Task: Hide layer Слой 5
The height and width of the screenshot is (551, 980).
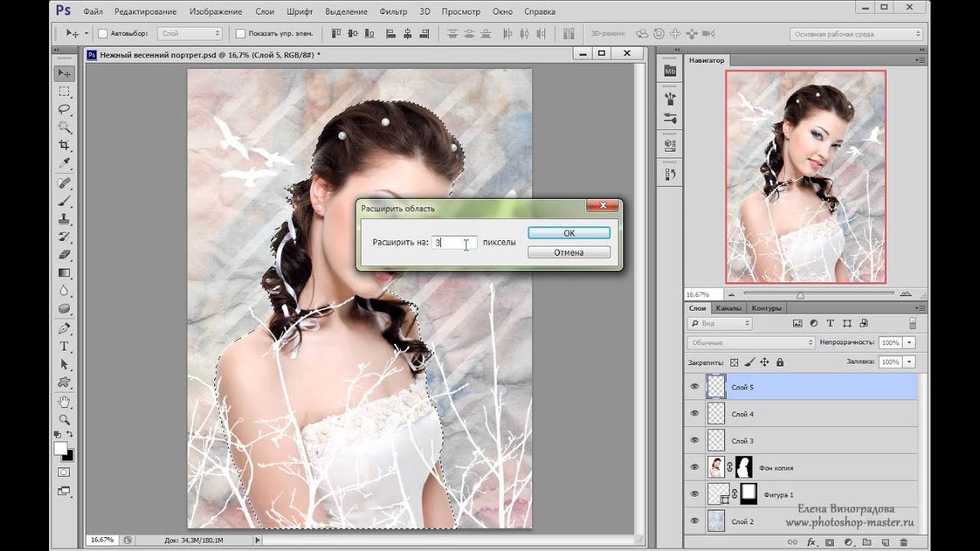Action: click(694, 387)
